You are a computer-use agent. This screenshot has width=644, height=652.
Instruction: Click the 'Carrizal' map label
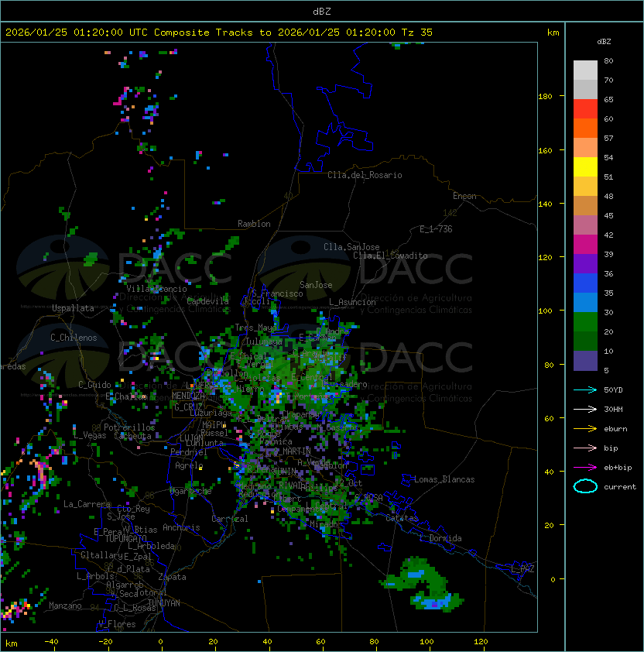(x=230, y=519)
